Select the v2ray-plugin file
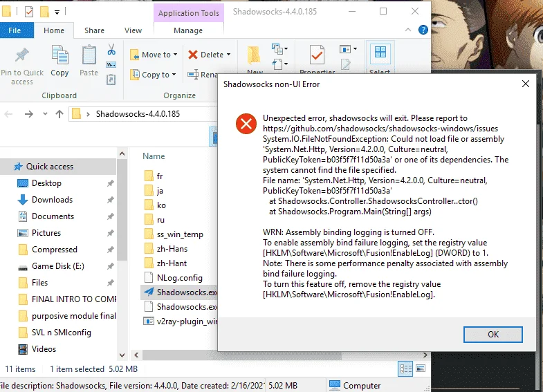The height and width of the screenshot is (392, 543). tap(180, 321)
